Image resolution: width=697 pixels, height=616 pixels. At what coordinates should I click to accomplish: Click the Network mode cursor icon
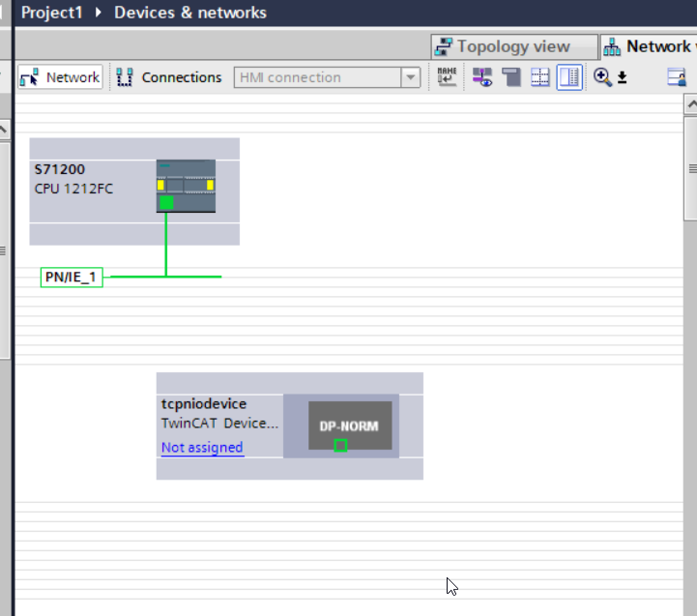click(x=30, y=77)
